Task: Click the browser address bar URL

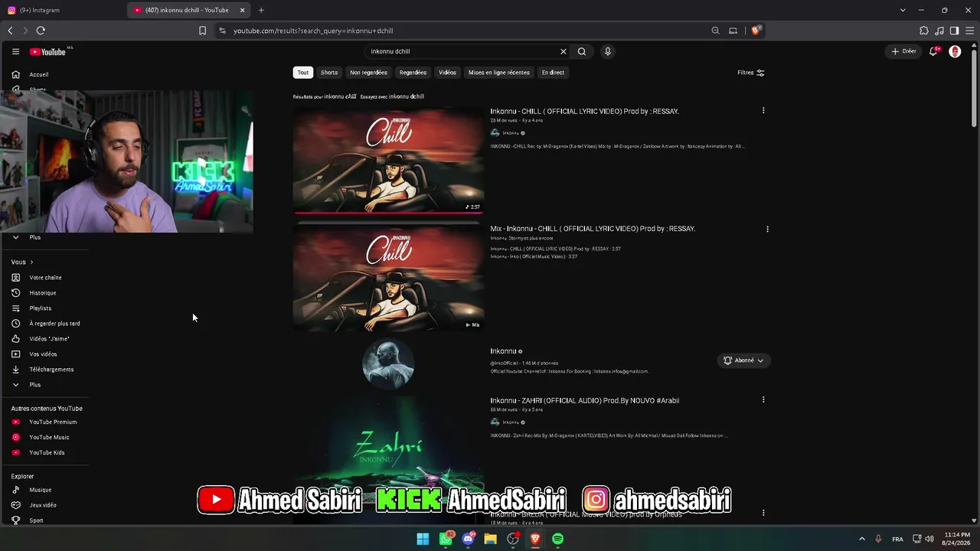Action: tap(313, 31)
